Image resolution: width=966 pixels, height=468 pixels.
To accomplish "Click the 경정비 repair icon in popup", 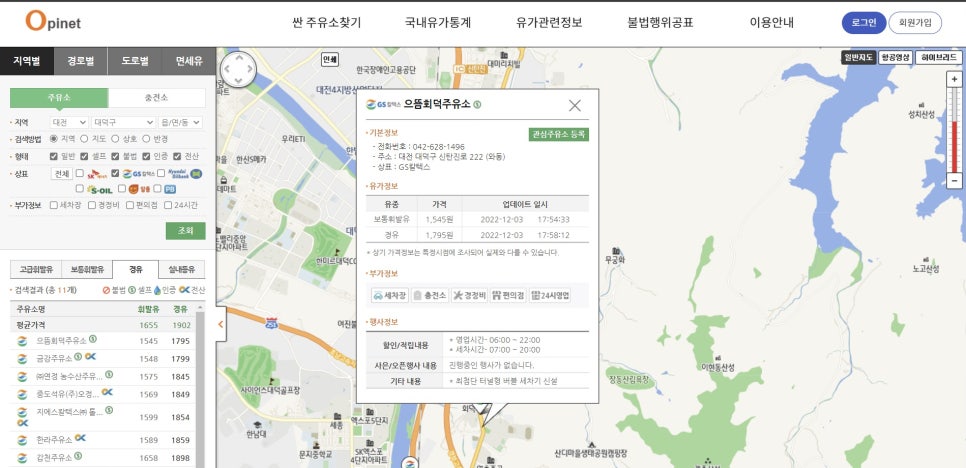I will (469, 296).
